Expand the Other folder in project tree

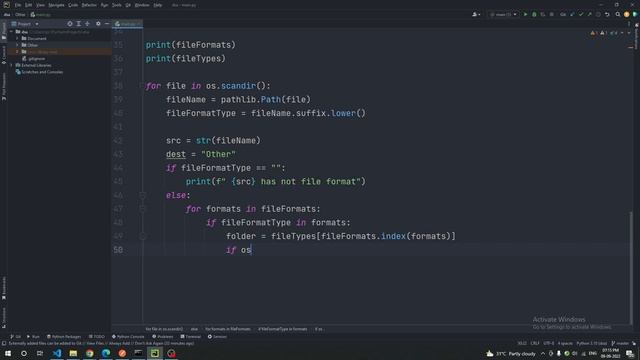[x=18, y=45]
